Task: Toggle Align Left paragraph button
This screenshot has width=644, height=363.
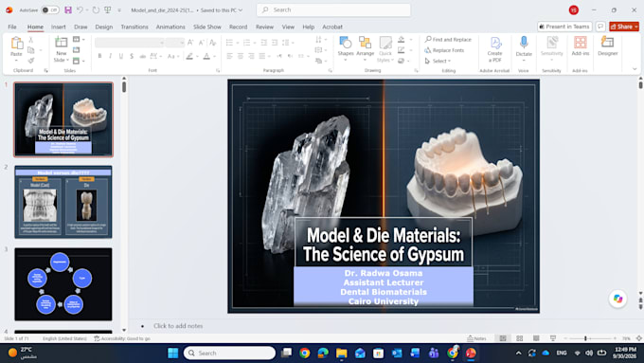Action: coord(229,56)
